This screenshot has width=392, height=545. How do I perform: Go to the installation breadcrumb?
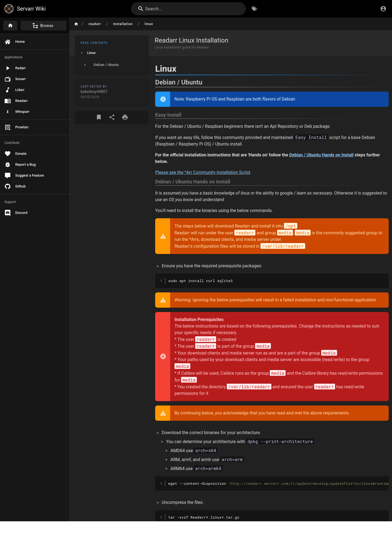[x=123, y=24]
